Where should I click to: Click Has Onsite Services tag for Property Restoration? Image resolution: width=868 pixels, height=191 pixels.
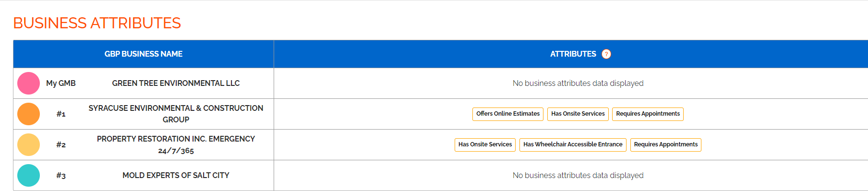[485, 144]
